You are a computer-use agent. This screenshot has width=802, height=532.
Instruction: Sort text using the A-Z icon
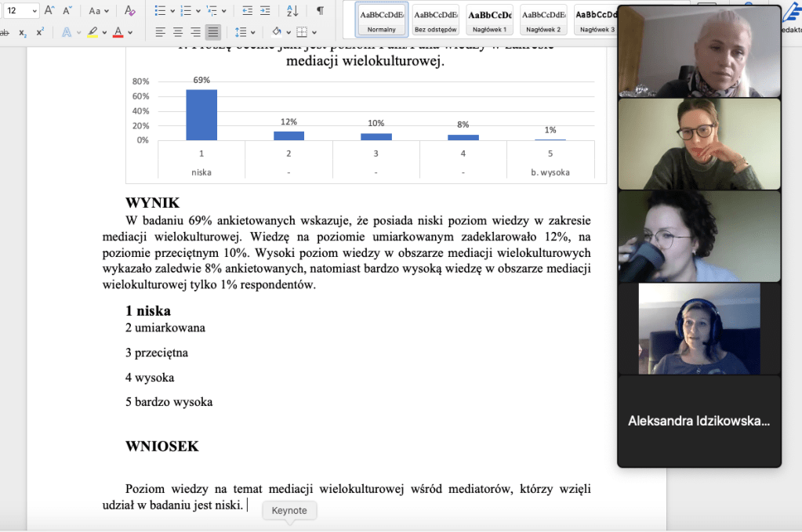[x=292, y=11]
